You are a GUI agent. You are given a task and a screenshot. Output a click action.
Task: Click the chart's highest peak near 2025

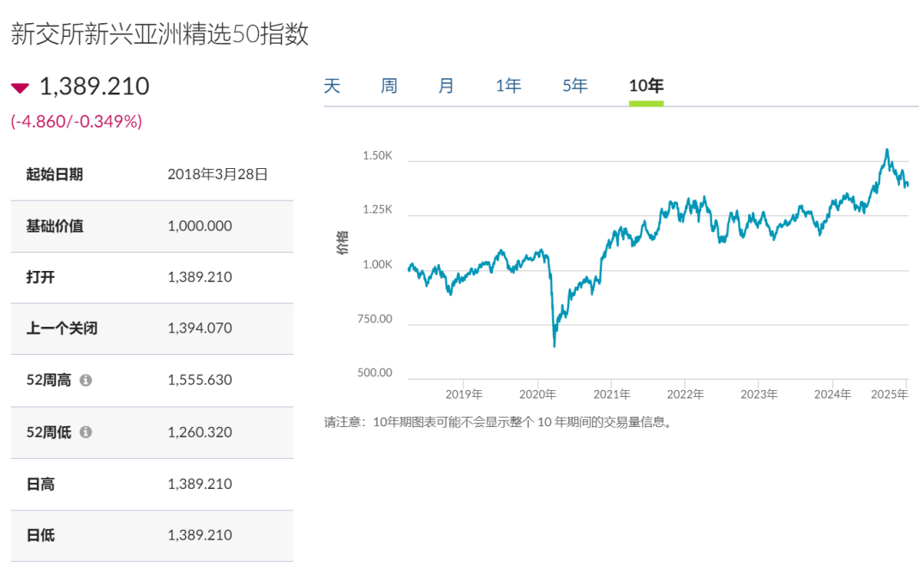887,150
